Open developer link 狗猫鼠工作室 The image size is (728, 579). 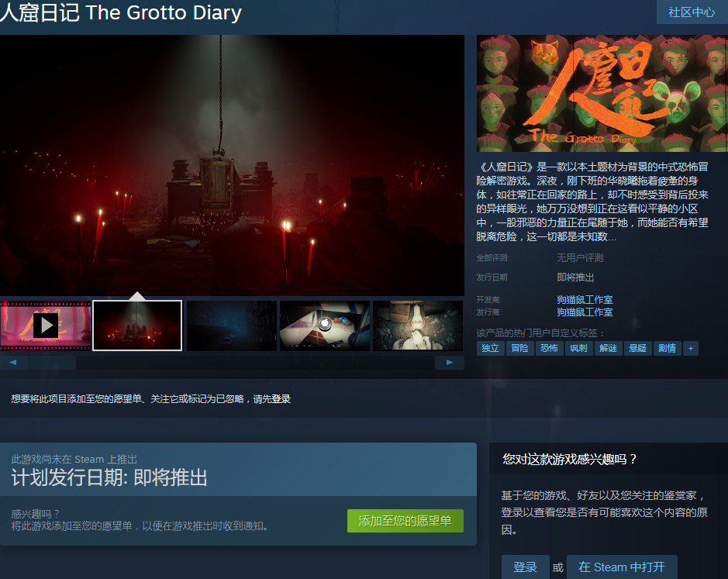(585, 299)
